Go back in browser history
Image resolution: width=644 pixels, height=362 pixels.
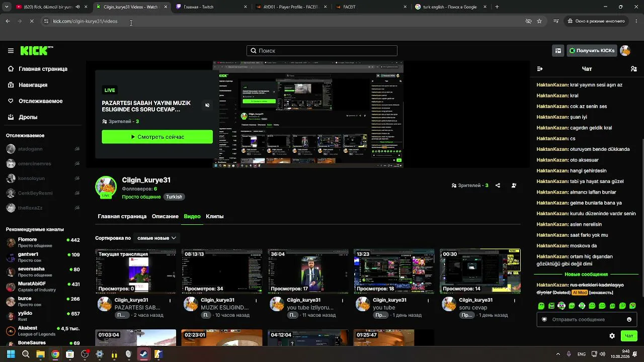[x=8, y=21]
